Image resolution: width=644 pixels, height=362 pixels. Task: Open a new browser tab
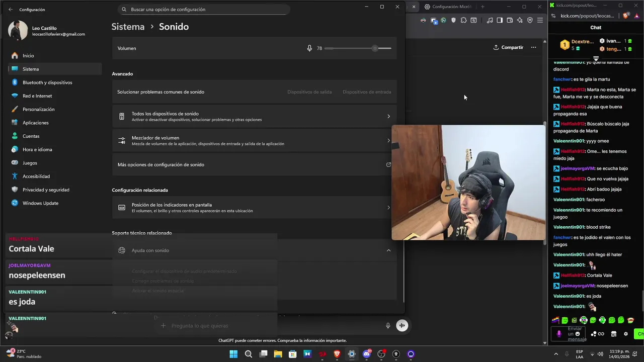click(482, 7)
